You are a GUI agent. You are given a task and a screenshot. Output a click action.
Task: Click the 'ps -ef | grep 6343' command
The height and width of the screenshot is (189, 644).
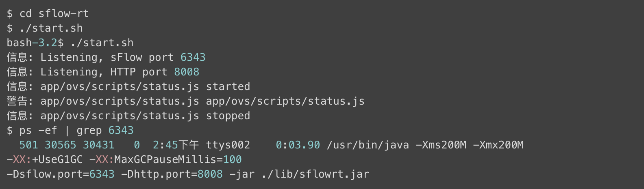[76, 130]
